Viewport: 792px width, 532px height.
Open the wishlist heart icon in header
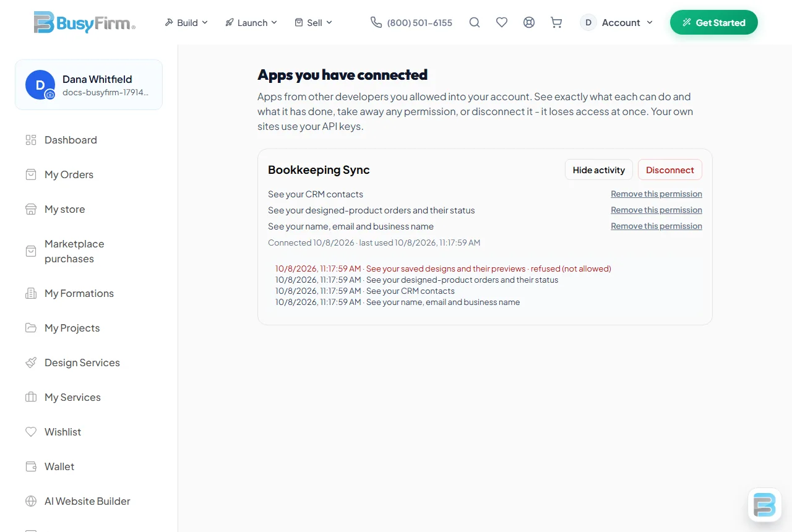coord(502,22)
